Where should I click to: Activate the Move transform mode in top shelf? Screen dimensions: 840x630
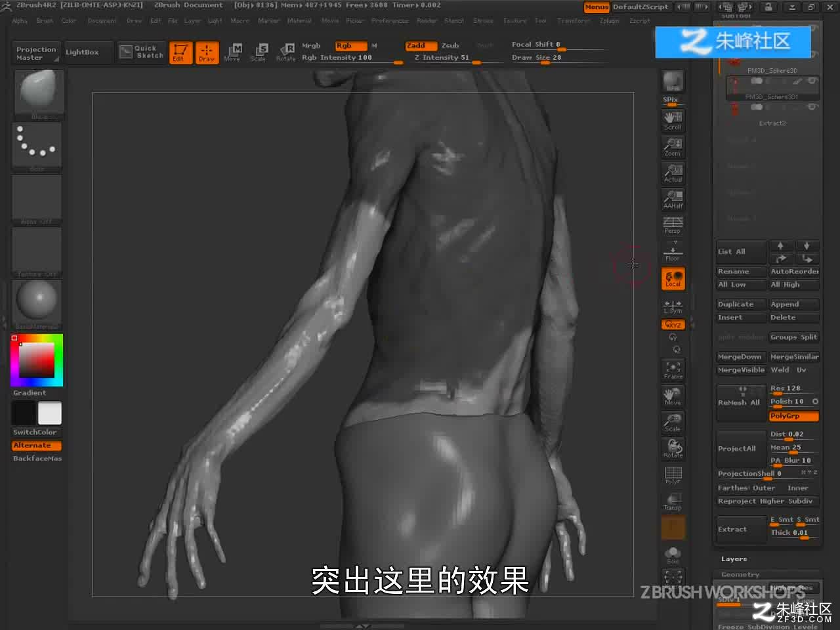pos(232,52)
